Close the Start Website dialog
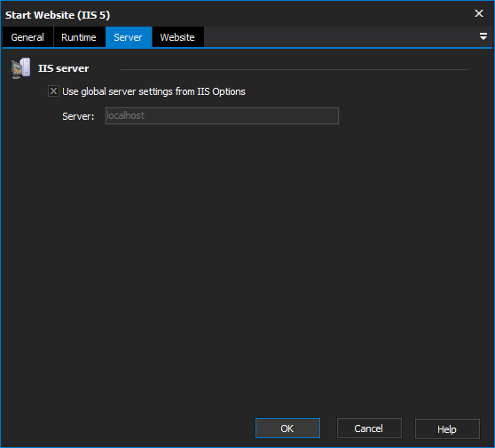495x448 pixels. point(478,13)
